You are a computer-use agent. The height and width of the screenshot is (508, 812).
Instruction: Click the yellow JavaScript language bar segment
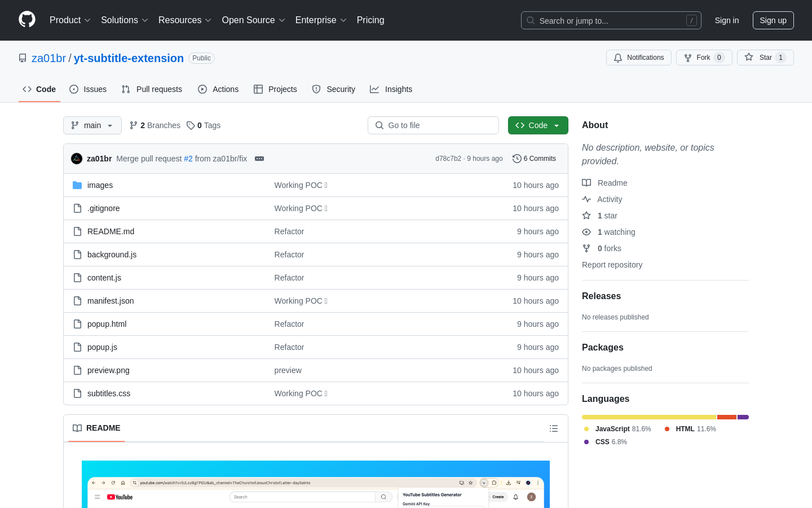(649, 417)
